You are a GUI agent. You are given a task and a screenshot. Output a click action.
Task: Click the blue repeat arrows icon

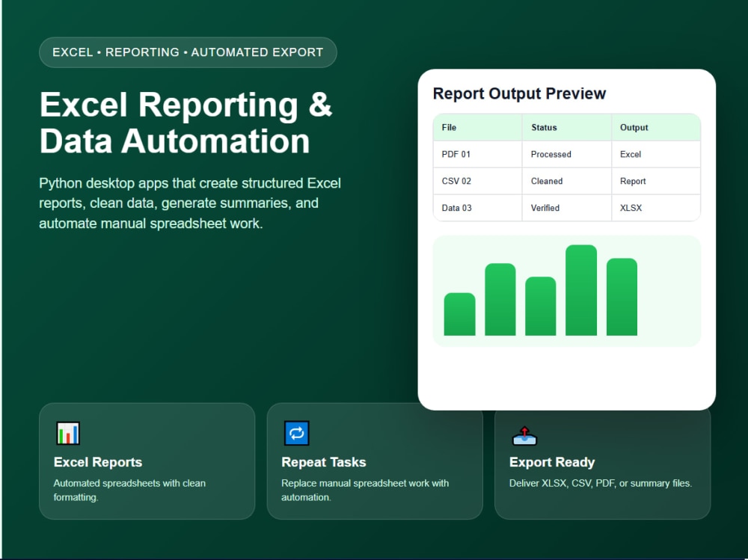click(297, 433)
